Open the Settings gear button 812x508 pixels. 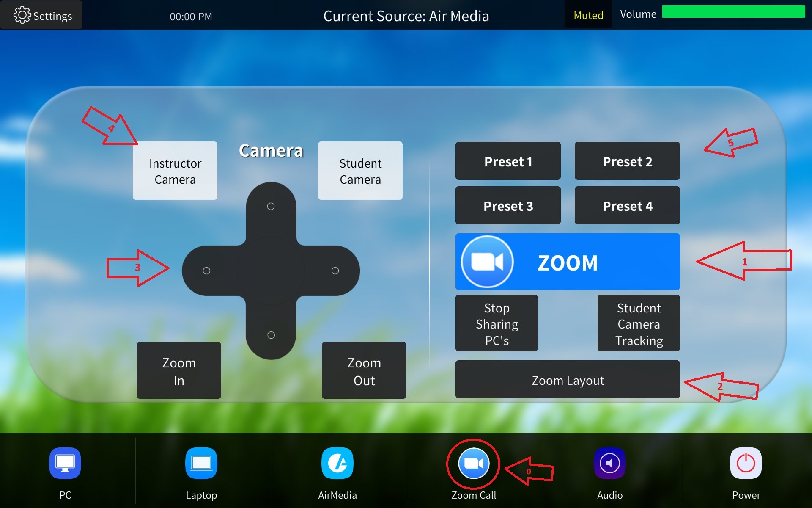(x=41, y=15)
